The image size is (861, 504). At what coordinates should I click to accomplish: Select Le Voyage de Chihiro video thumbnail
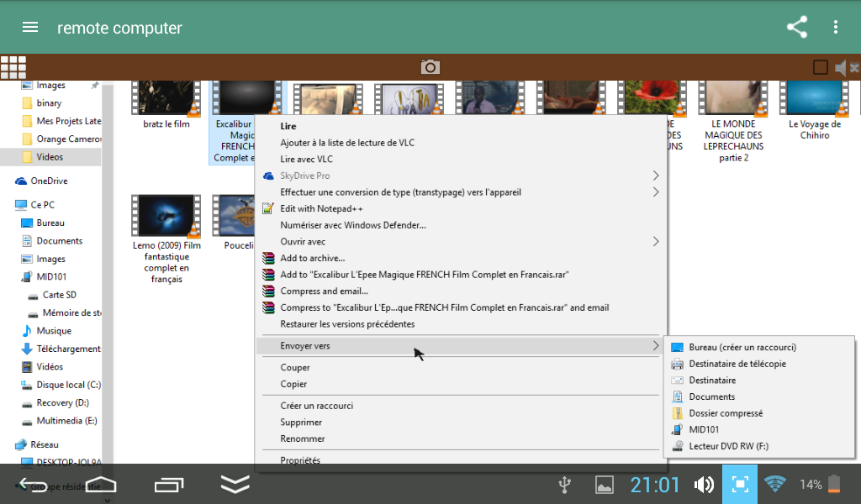[x=814, y=112]
